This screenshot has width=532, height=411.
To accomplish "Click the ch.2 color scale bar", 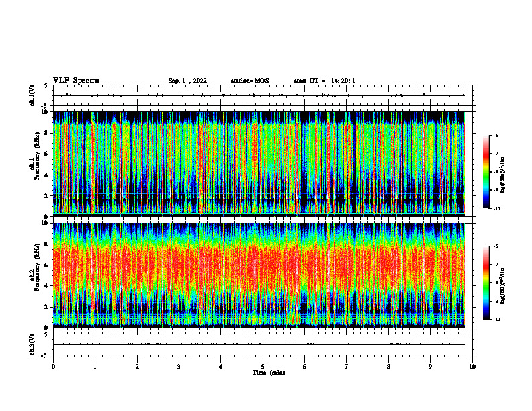I will pos(486,283).
